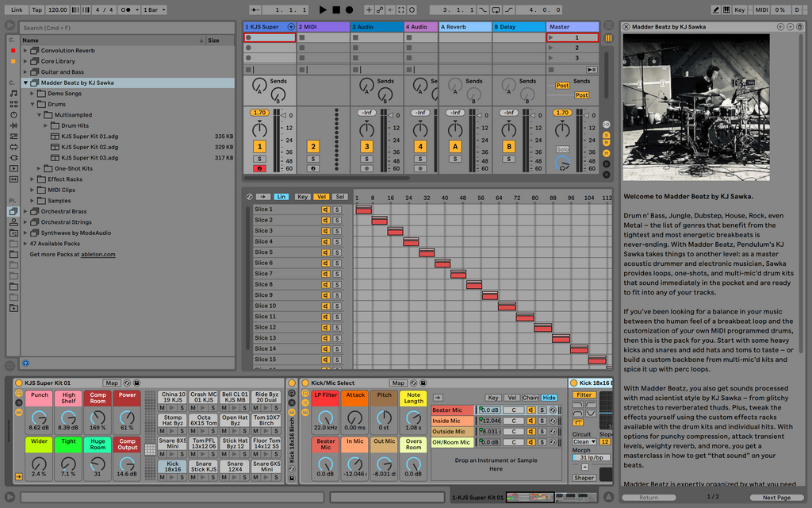Select the Packs place in the browser sidebar
Image resolution: width=812 pixels, height=508 pixels.
[x=13, y=211]
